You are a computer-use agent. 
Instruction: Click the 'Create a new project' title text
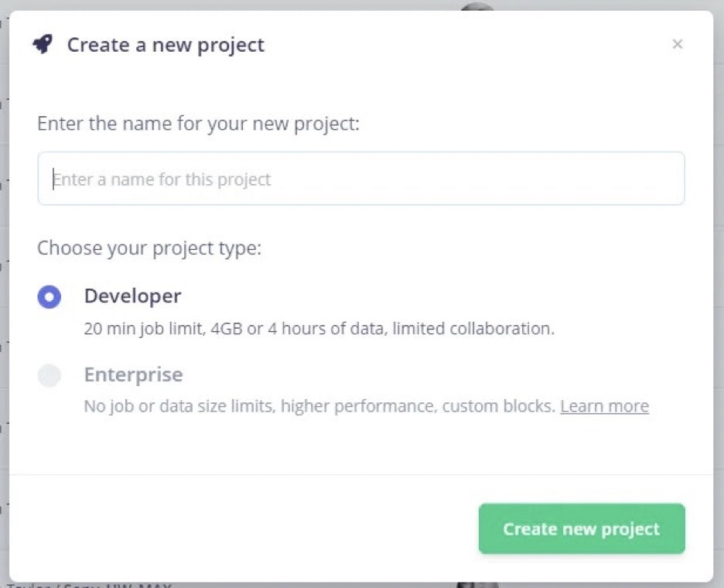pyautogui.click(x=166, y=45)
